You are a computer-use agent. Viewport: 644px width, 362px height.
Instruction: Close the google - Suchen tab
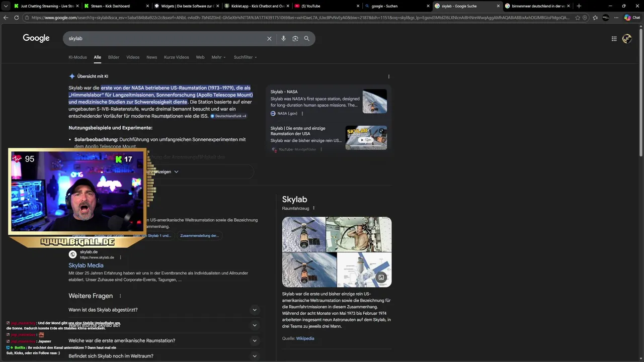tap(428, 6)
